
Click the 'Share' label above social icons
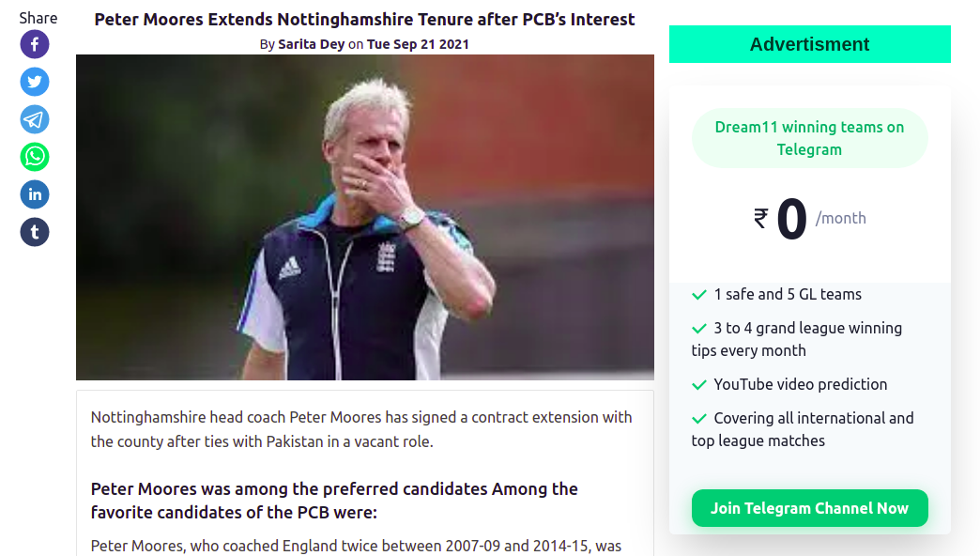(x=38, y=18)
